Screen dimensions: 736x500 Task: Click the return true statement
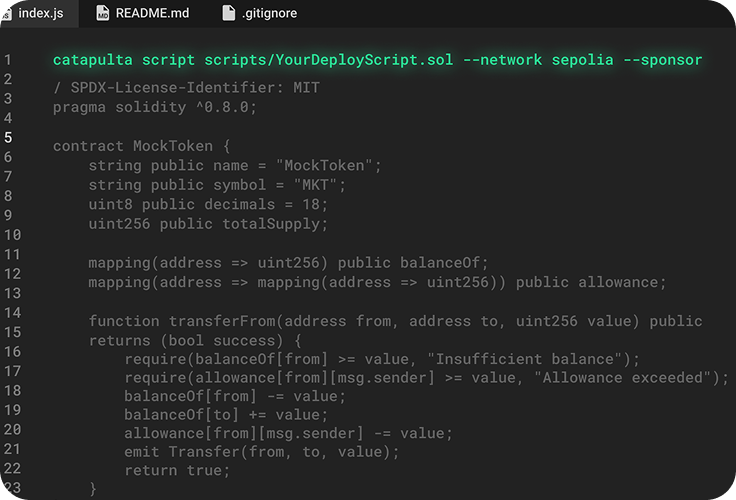point(177,470)
